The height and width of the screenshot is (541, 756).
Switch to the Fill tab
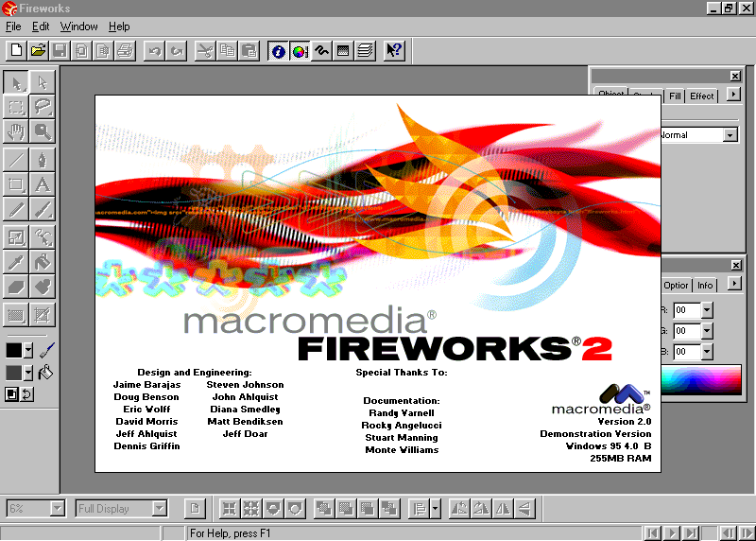pyautogui.click(x=675, y=96)
